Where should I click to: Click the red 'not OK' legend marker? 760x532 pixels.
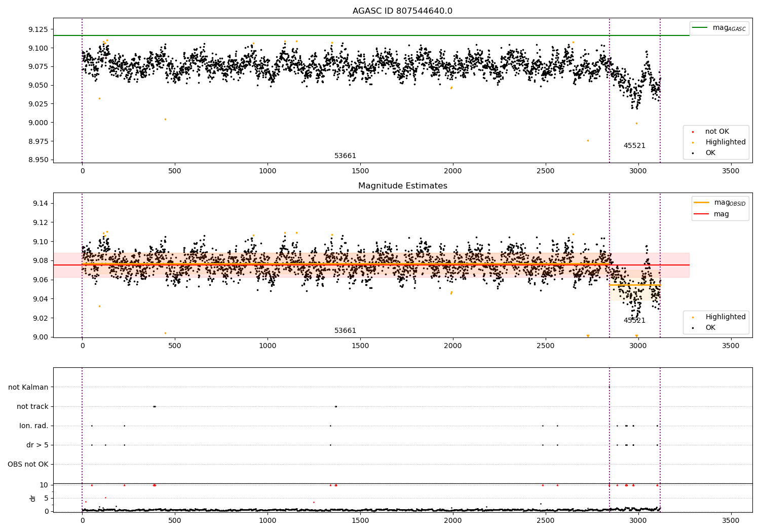pos(693,132)
